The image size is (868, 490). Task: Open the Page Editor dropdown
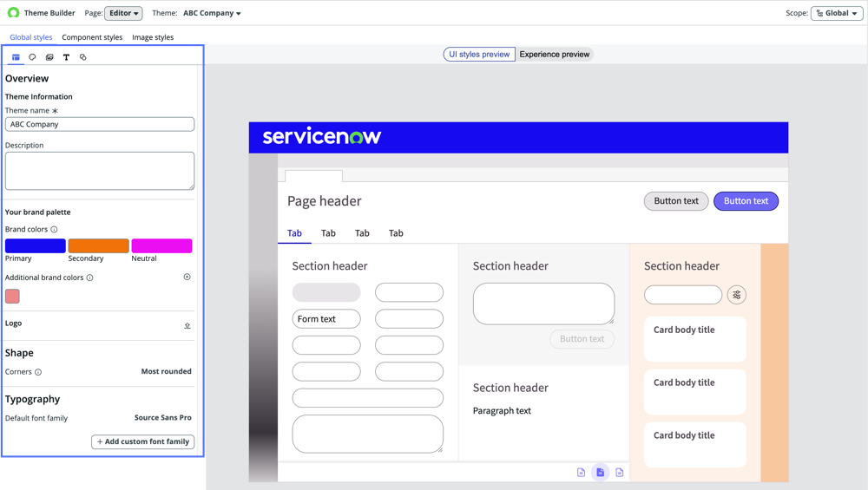(123, 13)
